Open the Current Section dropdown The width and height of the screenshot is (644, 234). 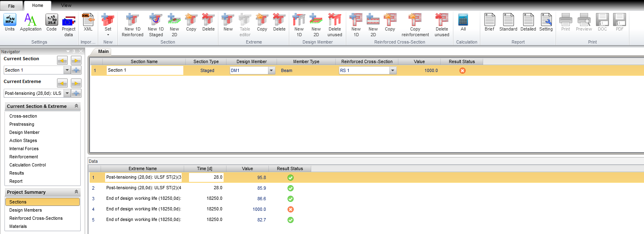point(67,70)
